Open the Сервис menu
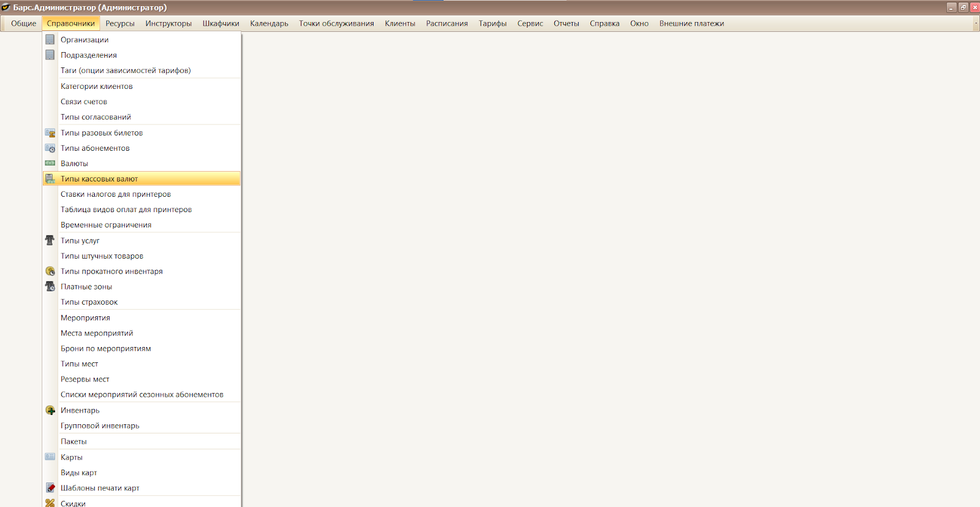 530,24
